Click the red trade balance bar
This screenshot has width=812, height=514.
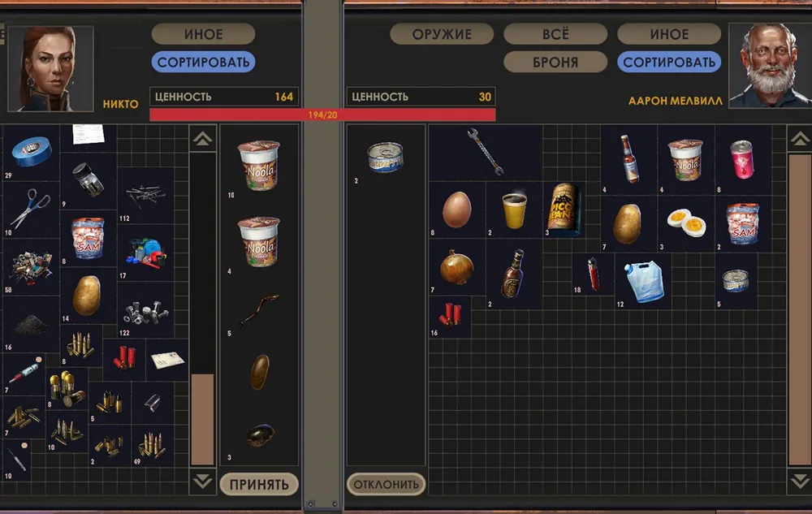coord(322,114)
